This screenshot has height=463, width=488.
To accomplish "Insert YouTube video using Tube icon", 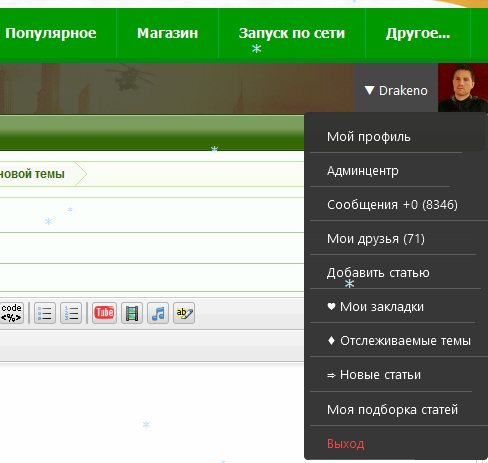I will [x=104, y=313].
